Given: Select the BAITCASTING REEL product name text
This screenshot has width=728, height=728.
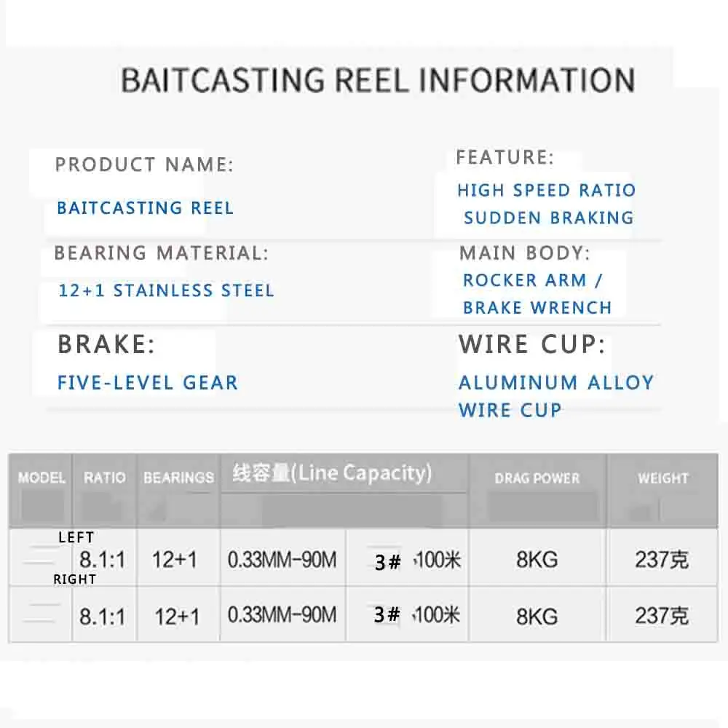Looking at the screenshot, I should [x=146, y=208].
